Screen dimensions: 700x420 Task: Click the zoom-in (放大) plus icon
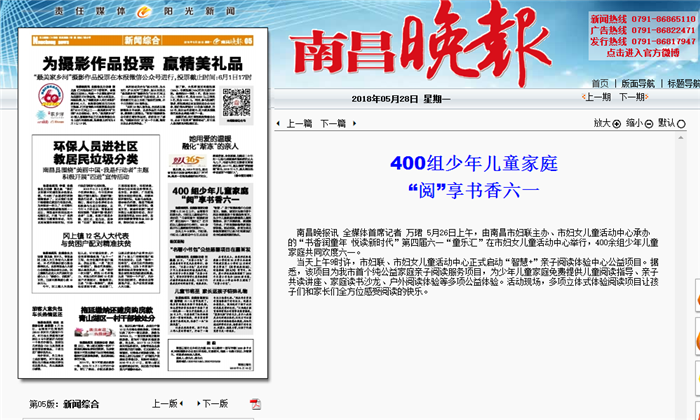(616, 123)
